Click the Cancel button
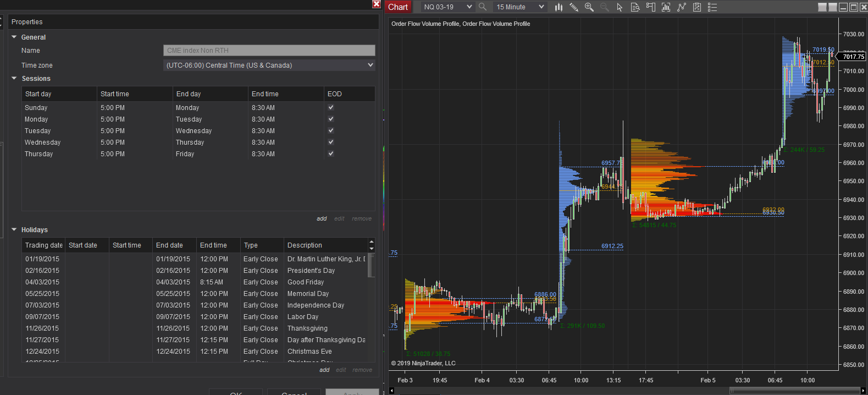Screen dimensions: 868x395 (294, 392)
